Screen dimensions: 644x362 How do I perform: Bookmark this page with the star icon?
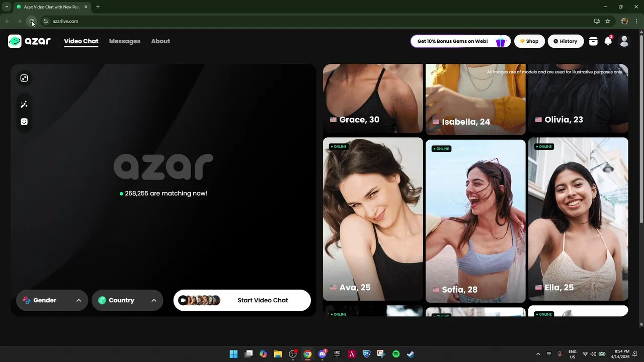click(x=608, y=21)
